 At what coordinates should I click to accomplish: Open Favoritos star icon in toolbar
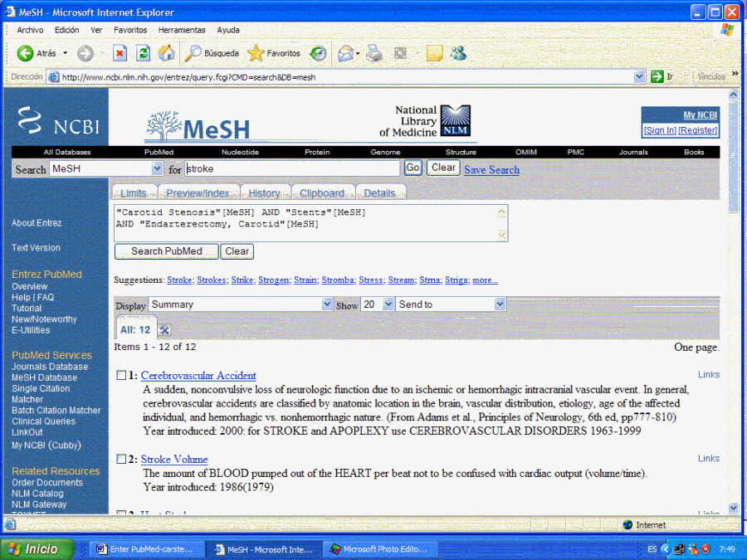[256, 53]
